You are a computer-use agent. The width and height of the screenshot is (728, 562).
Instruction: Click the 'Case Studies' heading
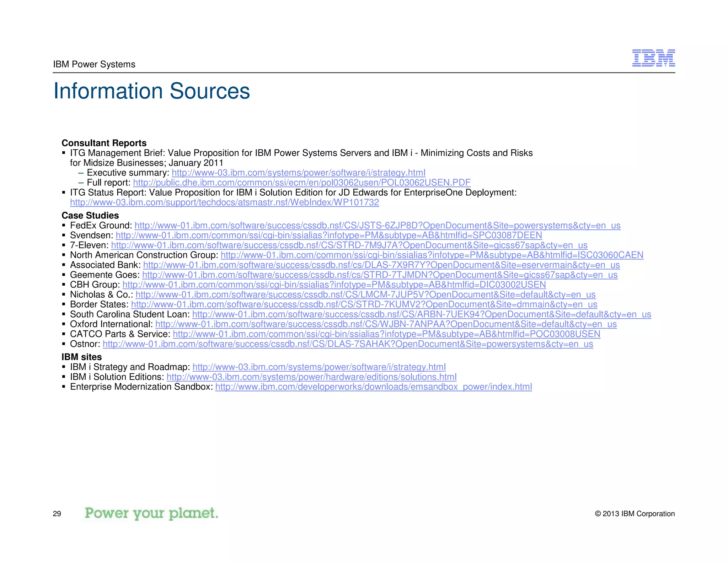[90, 216]
